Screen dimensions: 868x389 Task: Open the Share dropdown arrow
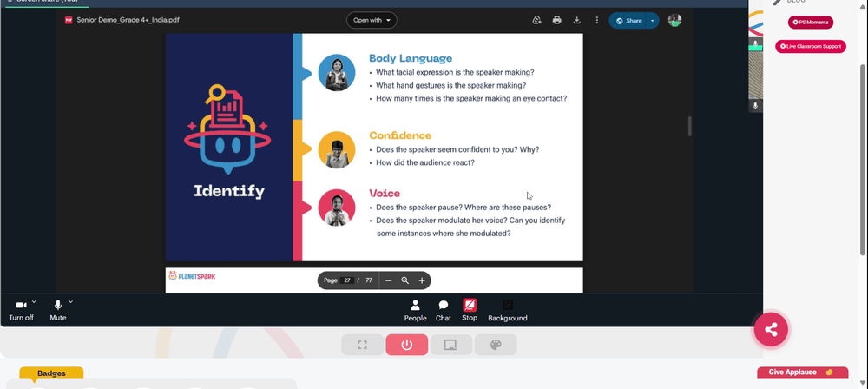652,21
